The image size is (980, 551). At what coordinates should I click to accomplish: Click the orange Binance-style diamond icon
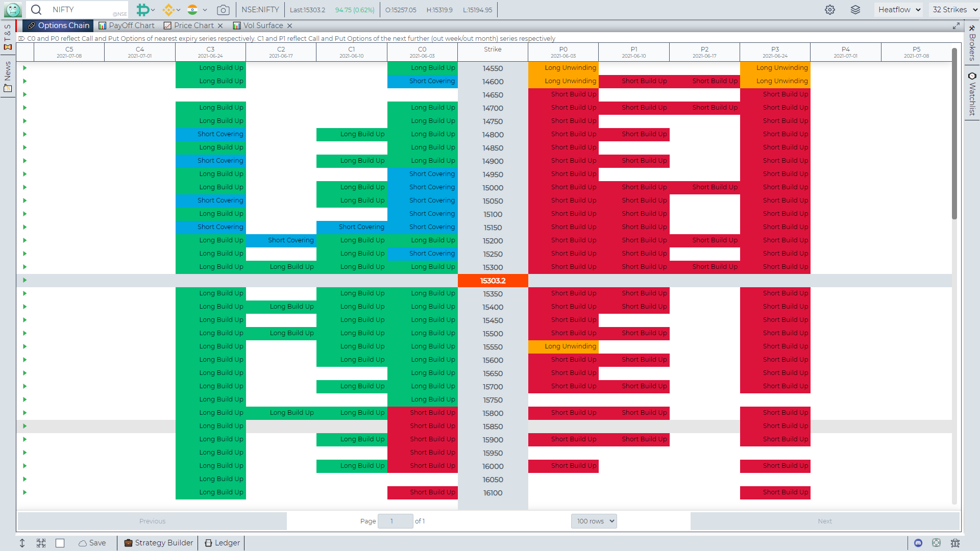(x=168, y=10)
